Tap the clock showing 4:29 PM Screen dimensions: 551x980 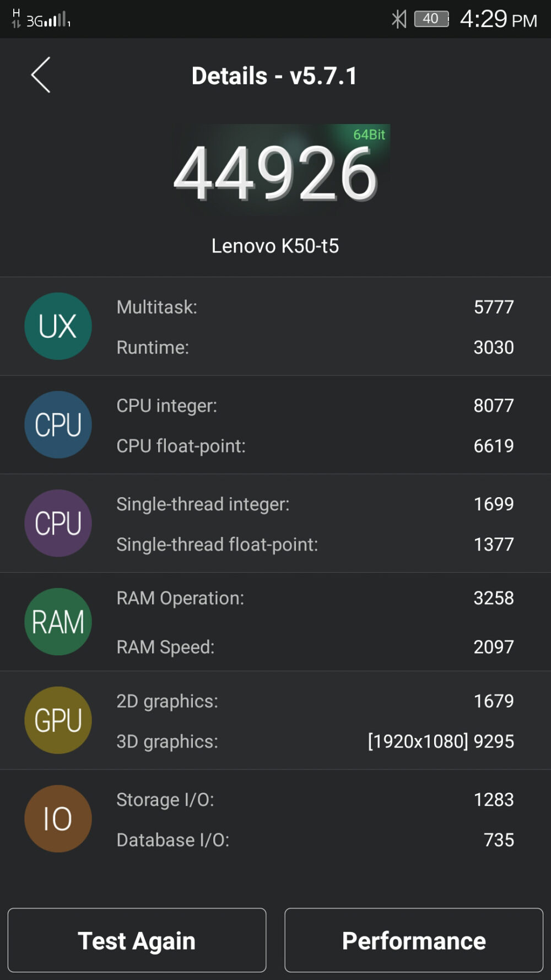pos(498,18)
